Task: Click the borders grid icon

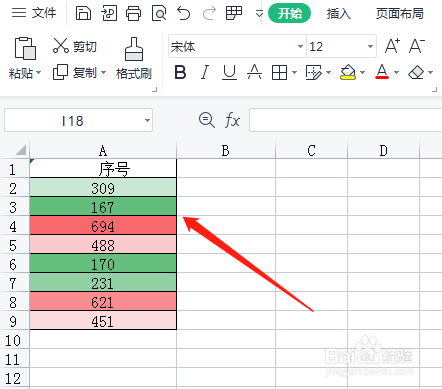Action: click(x=279, y=72)
